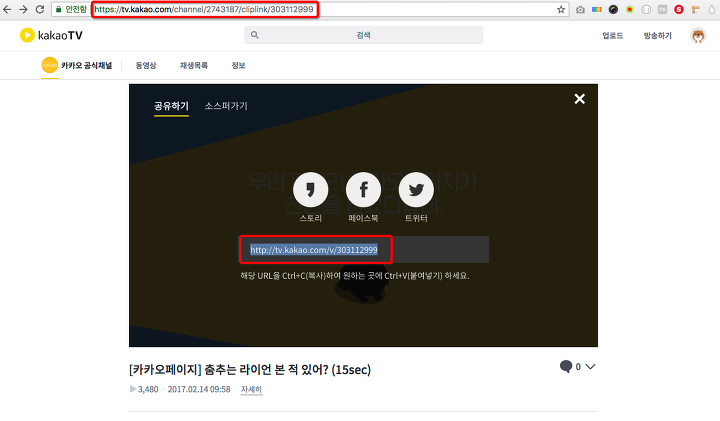Switch to the 소스퍼가기 tab
The image size is (720, 421).
pos(226,106)
